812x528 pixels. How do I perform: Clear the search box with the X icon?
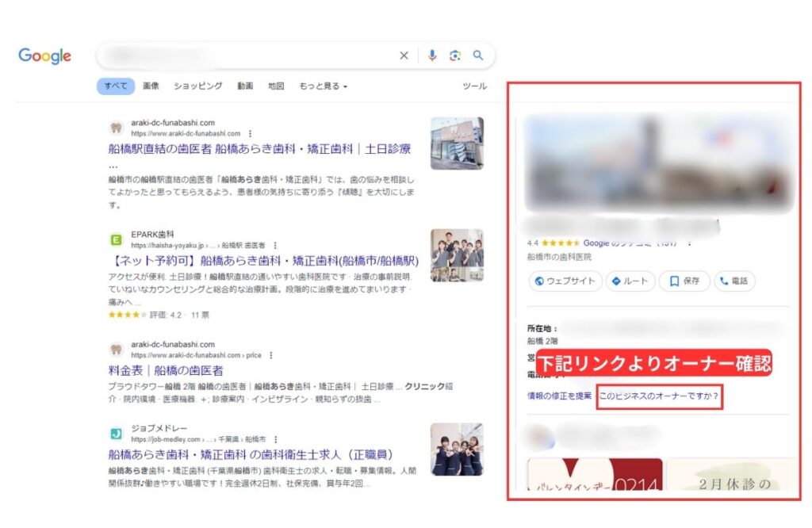tap(404, 55)
